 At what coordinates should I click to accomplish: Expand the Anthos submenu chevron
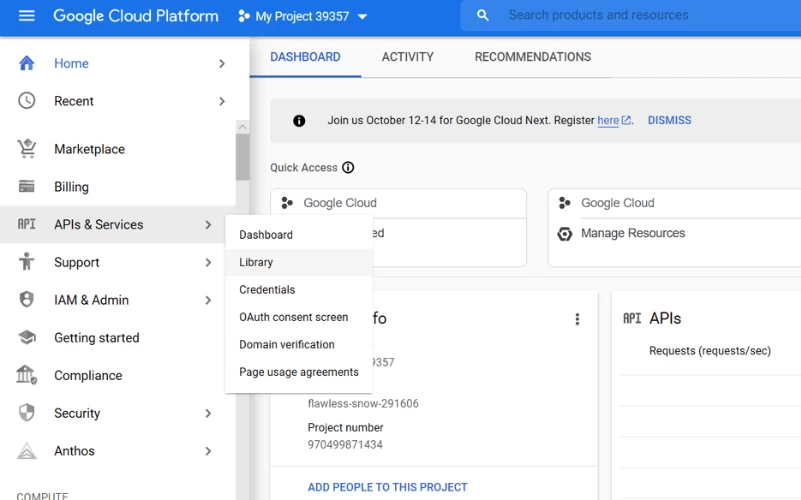click(208, 451)
